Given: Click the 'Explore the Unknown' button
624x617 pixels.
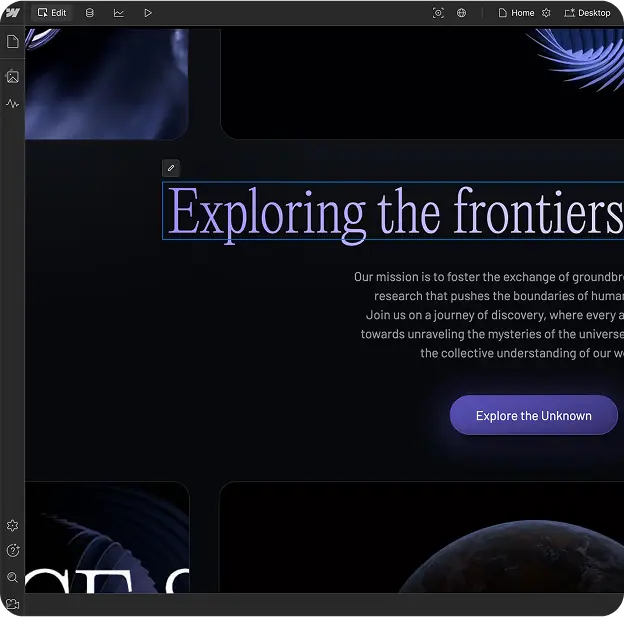Looking at the screenshot, I should coord(534,415).
